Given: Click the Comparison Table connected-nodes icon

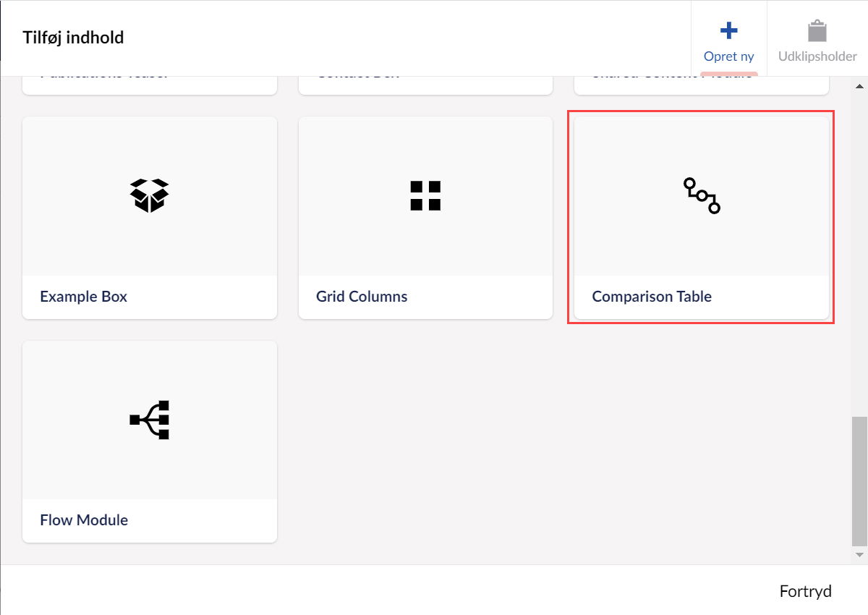Looking at the screenshot, I should 702,195.
